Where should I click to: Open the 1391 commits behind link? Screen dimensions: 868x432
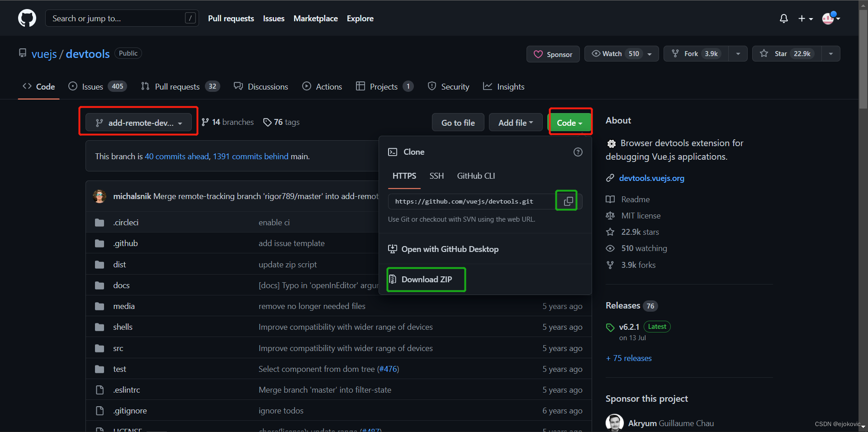pos(251,156)
